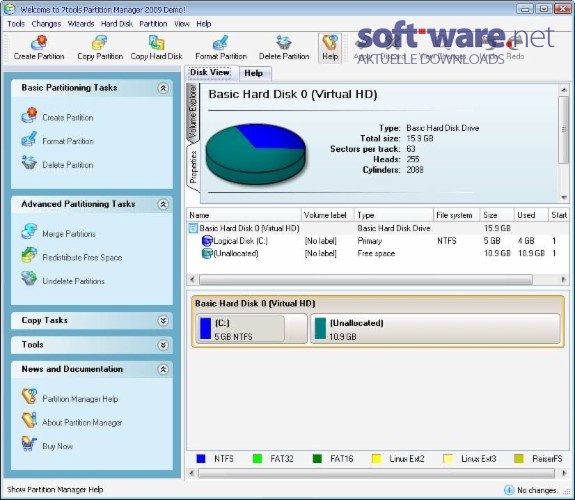Click the Volume label column header
This screenshot has height=500, width=575.
pos(327,215)
